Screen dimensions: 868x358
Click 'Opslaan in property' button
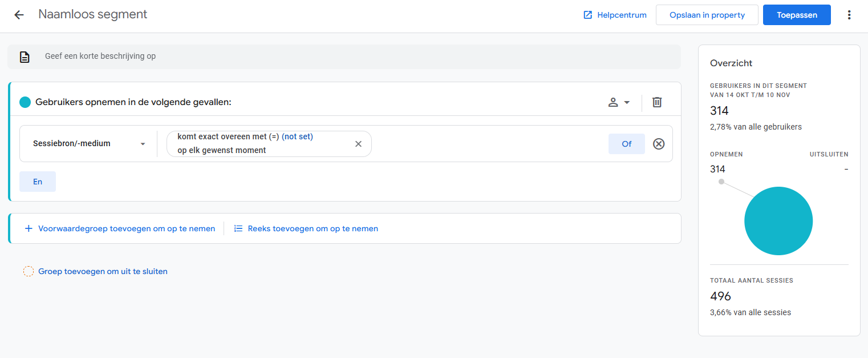[x=707, y=15]
